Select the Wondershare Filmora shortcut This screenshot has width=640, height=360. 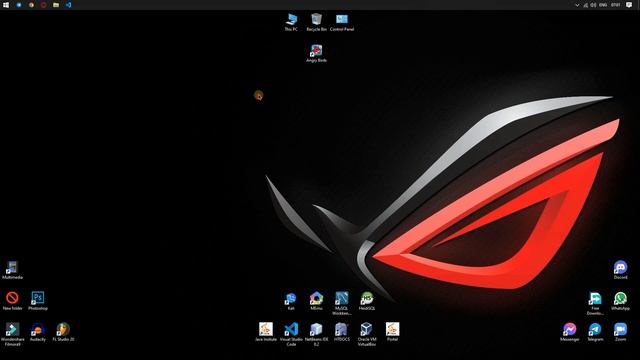point(12,334)
